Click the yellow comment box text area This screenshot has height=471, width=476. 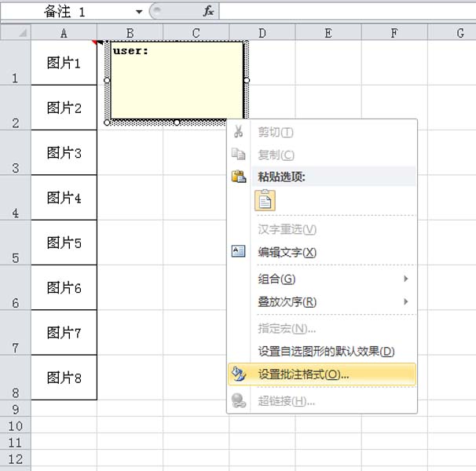pos(177,82)
